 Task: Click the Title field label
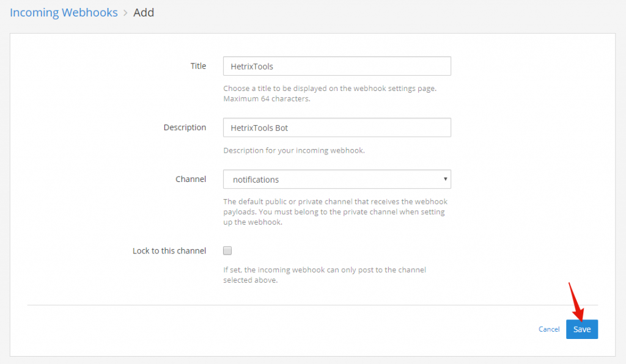198,65
